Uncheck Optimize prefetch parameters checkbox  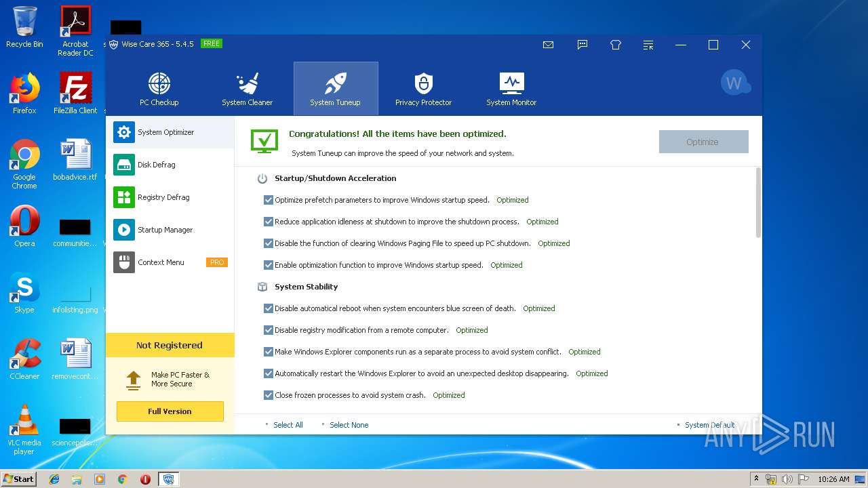tap(269, 200)
